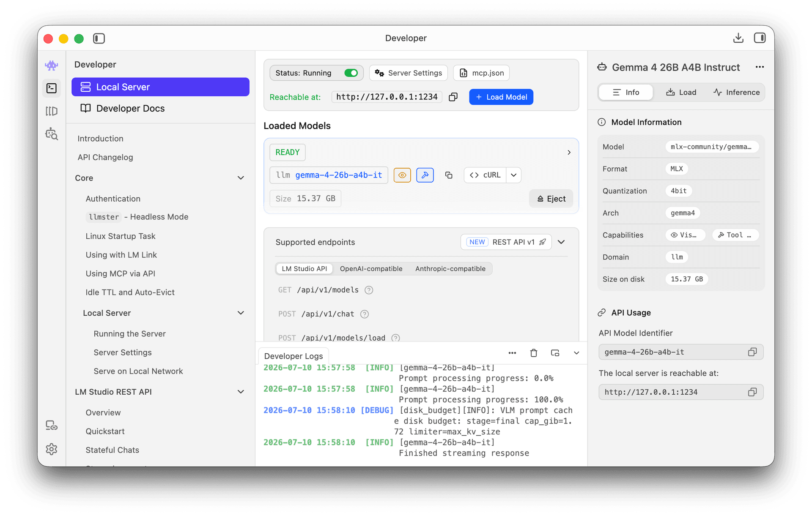Open Serve on Local Network page
The width and height of the screenshot is (812, 516).
[138, 371]
